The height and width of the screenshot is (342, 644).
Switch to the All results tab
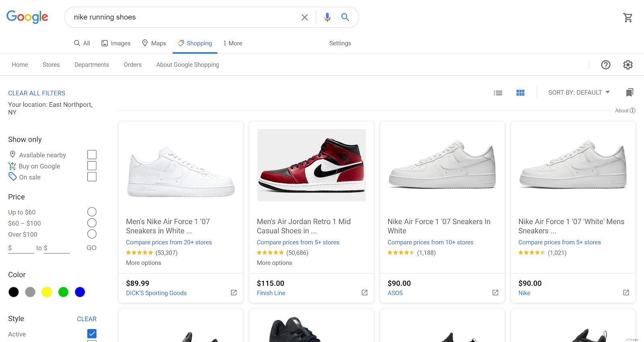82,43
